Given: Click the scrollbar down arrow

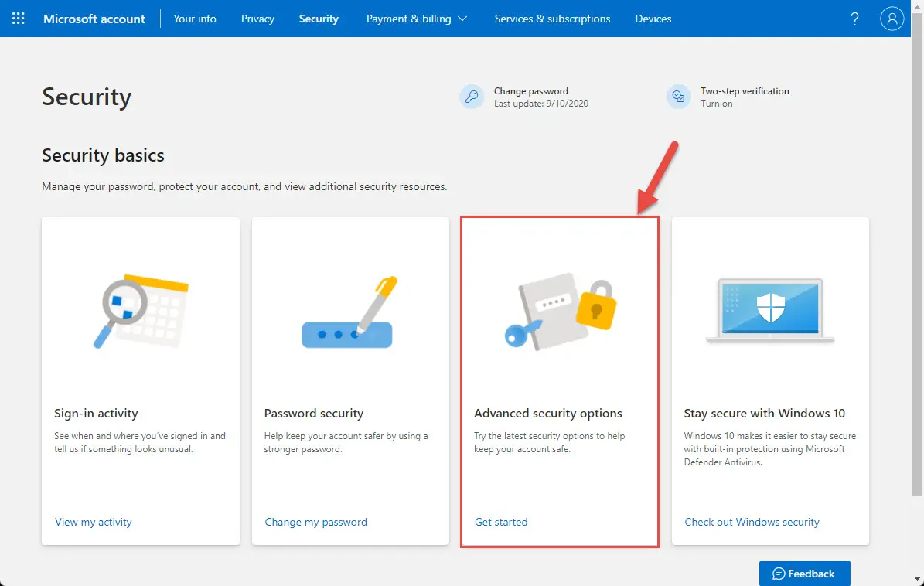Looking at the screenshot, I should [918, 580].
